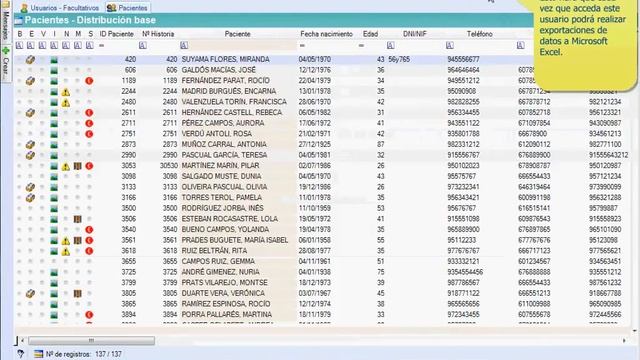This screenshot has height=360, width=640.
Task: Click the red status icon for PORRA PALLARÉS, MARTINA
Action: [89, 315]
